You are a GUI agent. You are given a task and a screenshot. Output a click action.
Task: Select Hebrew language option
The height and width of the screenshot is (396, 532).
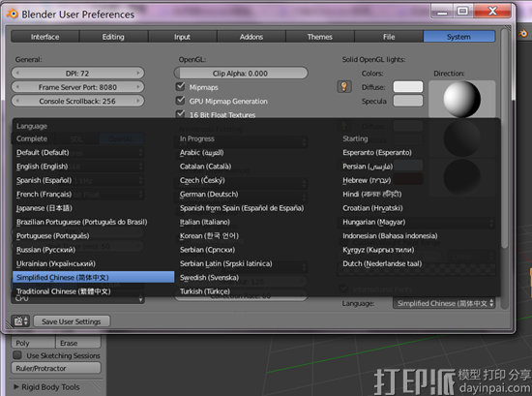419,180
